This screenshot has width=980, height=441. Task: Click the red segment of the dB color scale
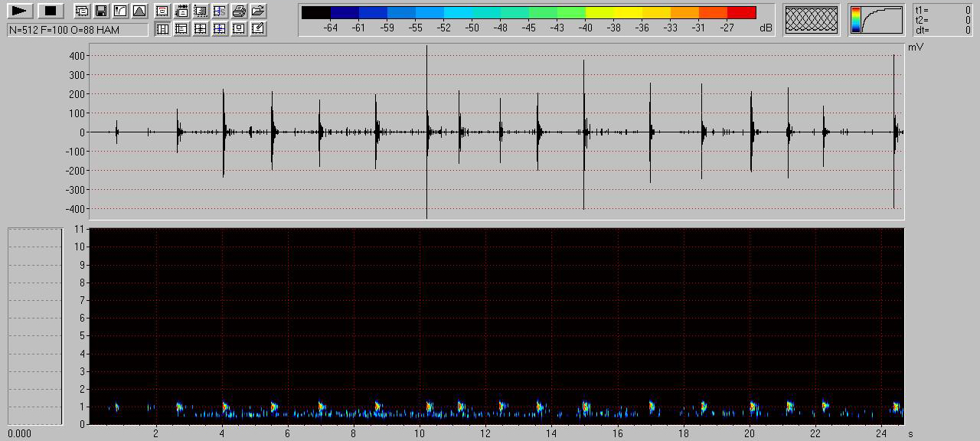click(741, 13)
